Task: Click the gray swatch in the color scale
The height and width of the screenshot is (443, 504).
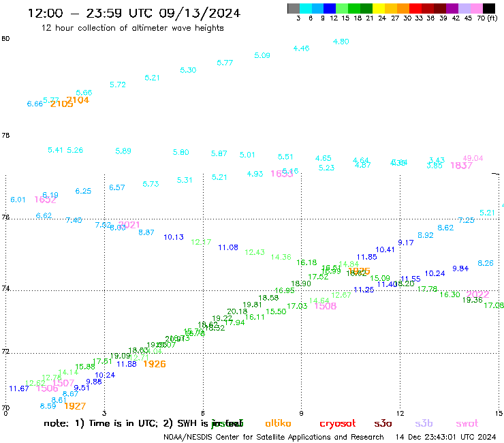Action: 294,8
